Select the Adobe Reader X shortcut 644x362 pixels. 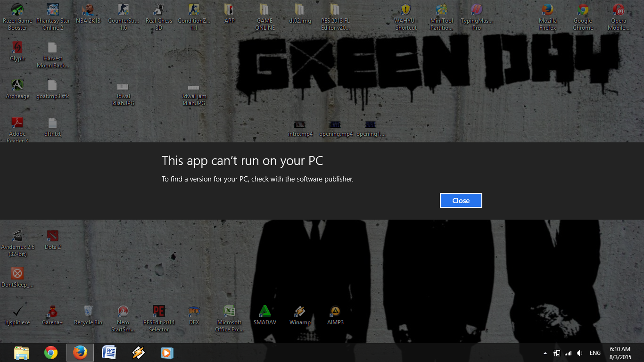[17, 130]
